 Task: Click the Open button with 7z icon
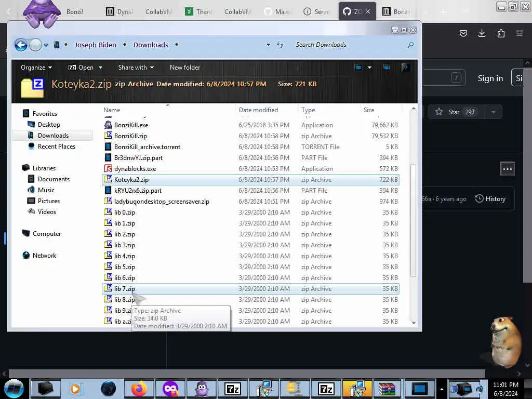click(x=81, y=68)
